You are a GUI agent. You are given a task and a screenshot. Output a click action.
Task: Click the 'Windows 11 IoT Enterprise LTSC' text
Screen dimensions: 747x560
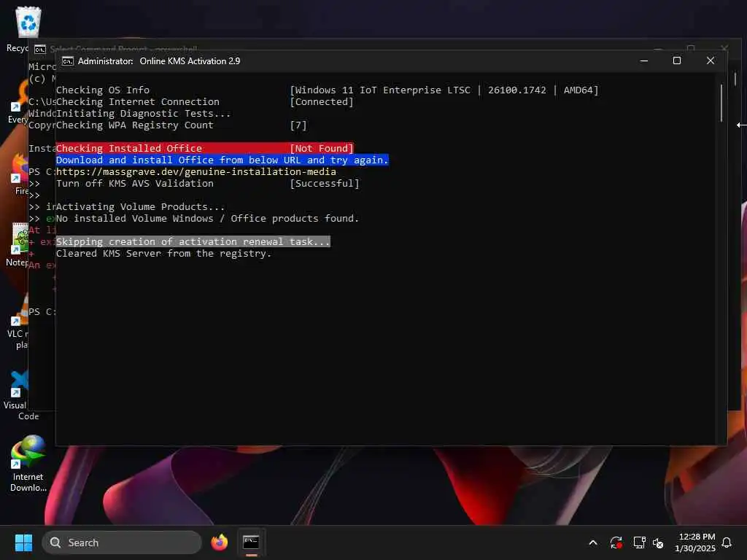tap(382, 90)
